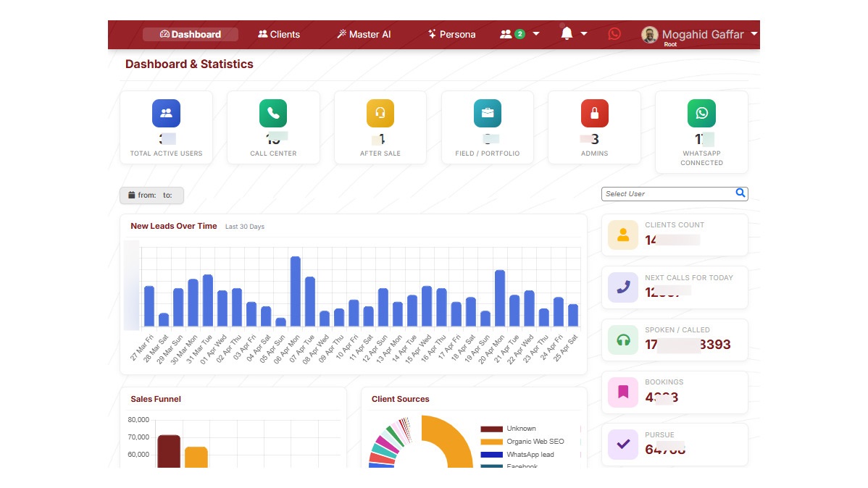
Task: Click the WhatsApp Connected green icon
Action: [x=701, y=113]
